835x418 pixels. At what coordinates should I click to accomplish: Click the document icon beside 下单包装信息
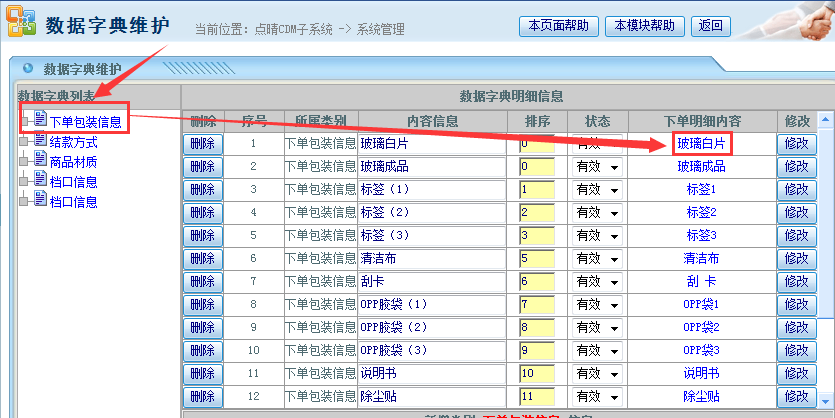point(40,119)
